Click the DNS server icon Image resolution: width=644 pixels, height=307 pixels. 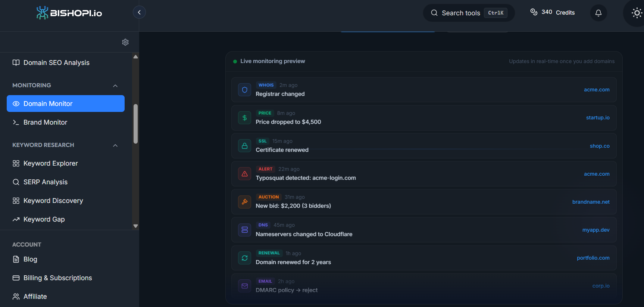click(245, 230)
